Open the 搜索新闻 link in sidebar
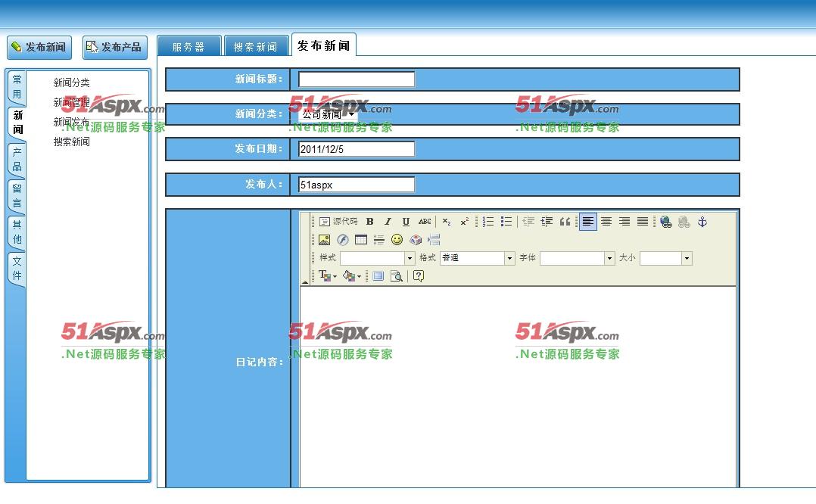 tap(71, 142)
